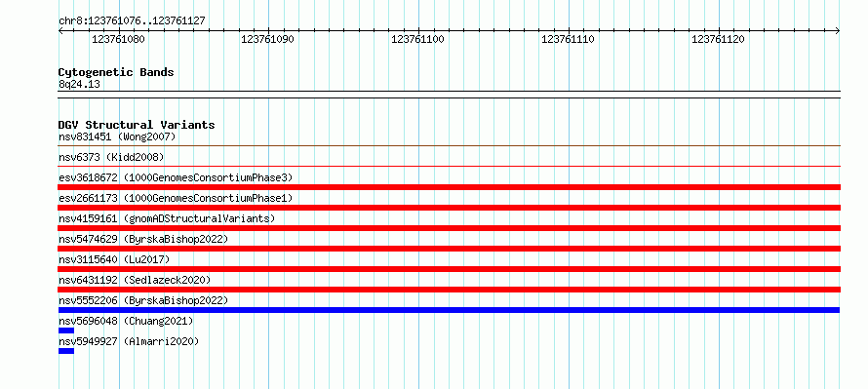
Task: Open variant nsv5949927 (Almarri2020) label
Action: click(129, 341)
